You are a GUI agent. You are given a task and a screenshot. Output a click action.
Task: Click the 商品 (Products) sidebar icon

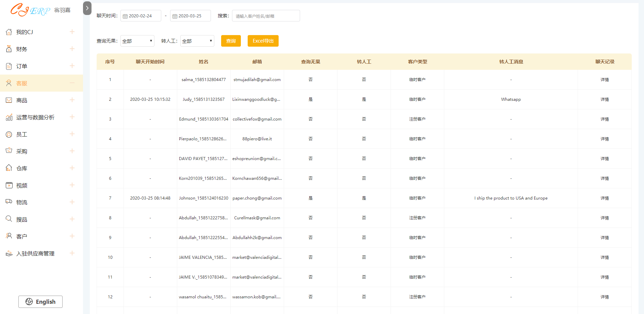pos(9,100)
